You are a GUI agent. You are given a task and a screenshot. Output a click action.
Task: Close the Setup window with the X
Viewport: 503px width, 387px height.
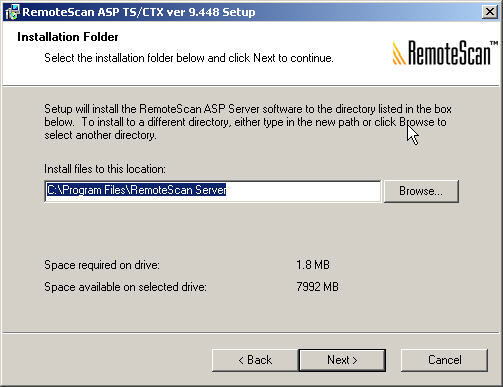(x=490, y=12)
